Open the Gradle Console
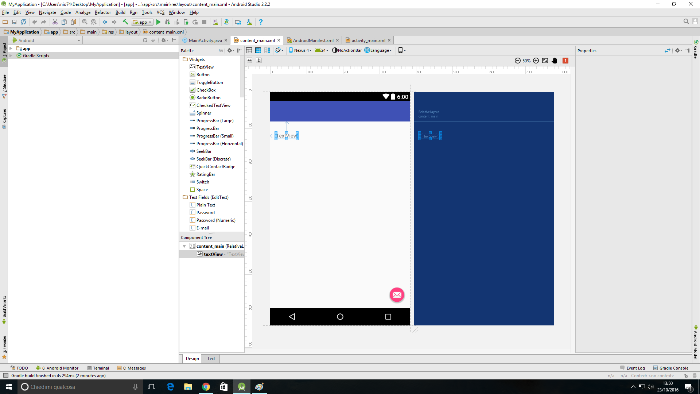The image size is (700, 394). tap(671, 368)
